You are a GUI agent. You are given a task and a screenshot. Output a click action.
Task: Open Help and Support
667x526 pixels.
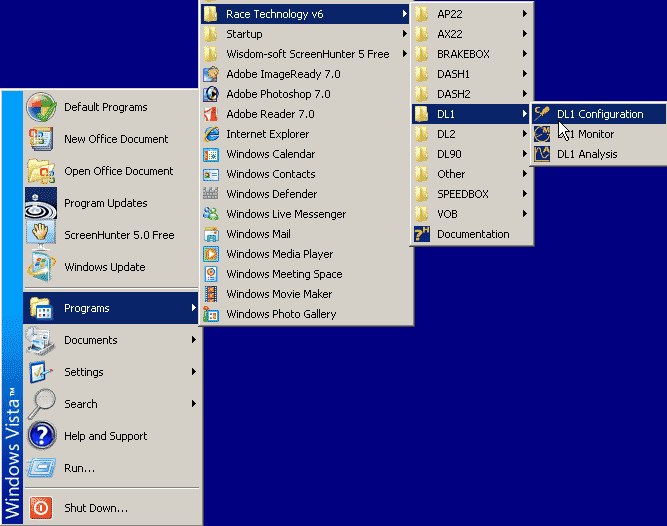pyautogui.click(x=105, y=436)
